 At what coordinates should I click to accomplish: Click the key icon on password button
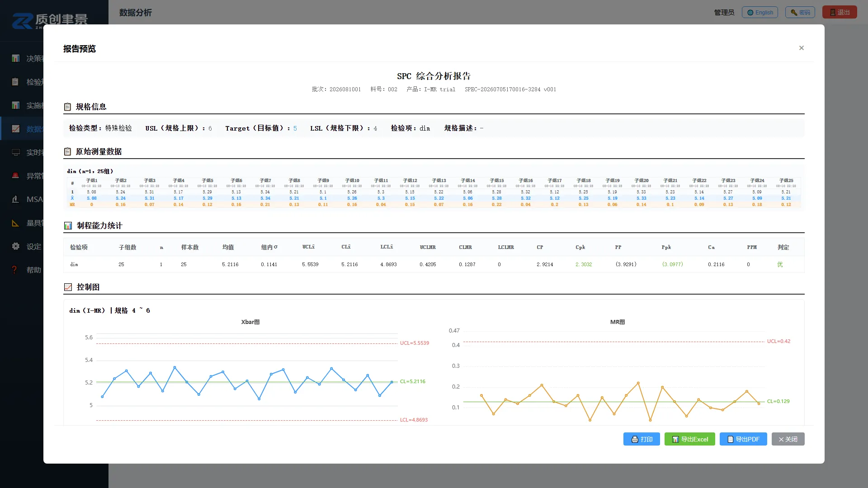pyautogui.click(x=794, y=13)
